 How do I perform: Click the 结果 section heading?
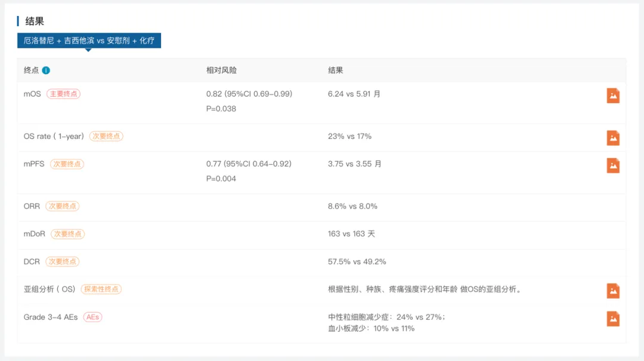click(35, 21)
